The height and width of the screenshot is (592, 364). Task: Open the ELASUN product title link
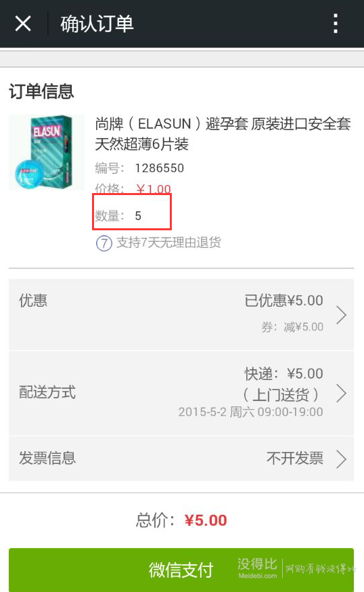pos(223,133)
